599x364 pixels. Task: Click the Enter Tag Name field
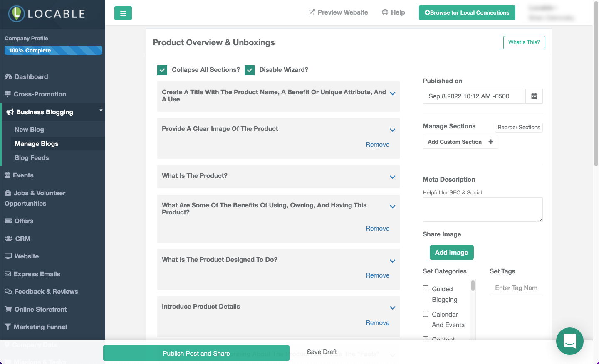click(x=516, y=288)
